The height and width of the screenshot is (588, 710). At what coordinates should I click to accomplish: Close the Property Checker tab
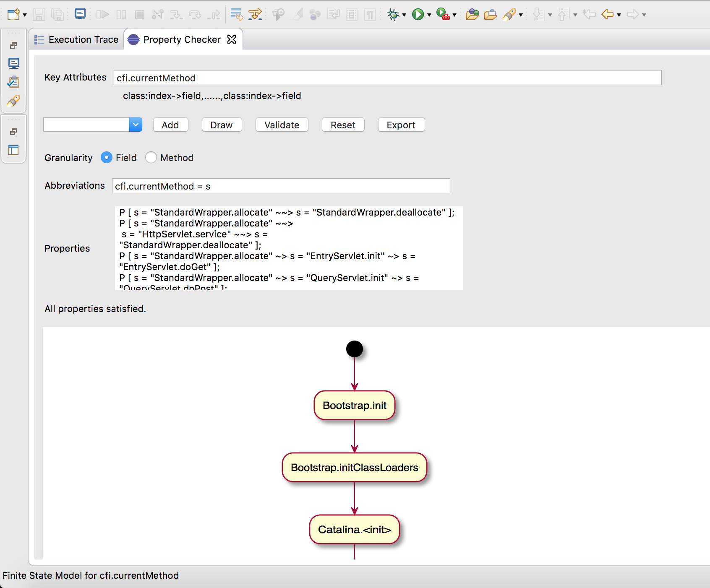pyautogui.click(x=232, y=39)
